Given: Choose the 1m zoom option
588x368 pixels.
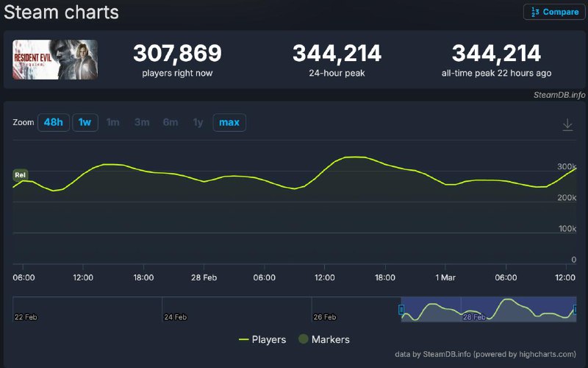Looking at the screenshot, I should [x=112, y=122].
